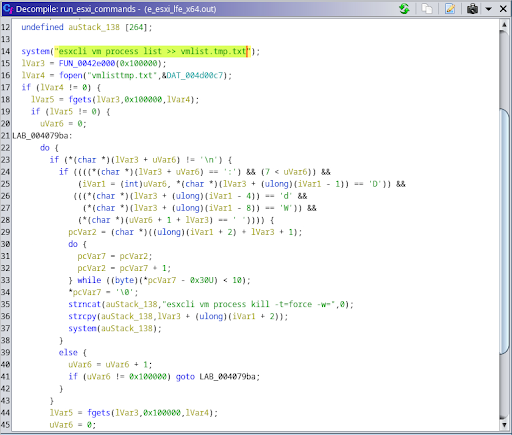Image resolution: width=512 pixels, height=435 pixels.
Task: Click the green refresh decompile icon
Action: pyautogui.click(x=404, y=9)
